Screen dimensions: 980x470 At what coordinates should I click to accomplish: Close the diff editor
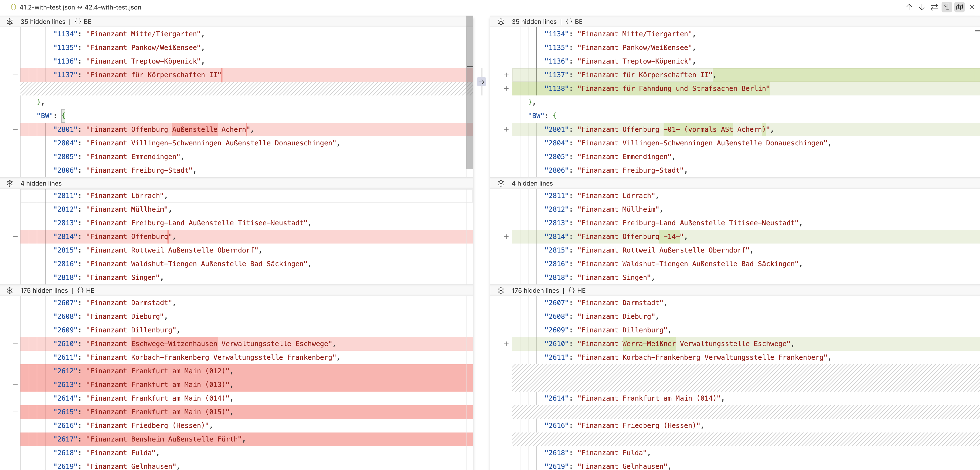pos(972,7)
